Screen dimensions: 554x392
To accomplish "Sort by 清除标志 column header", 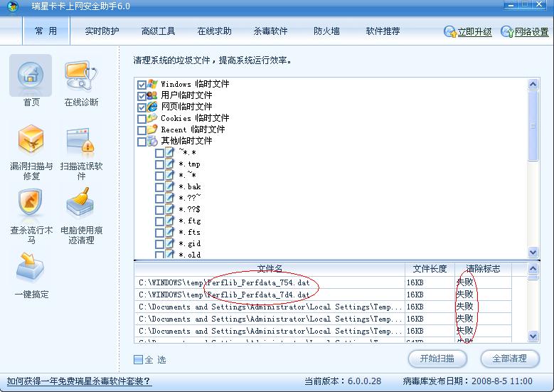I will tap(483, 269).
